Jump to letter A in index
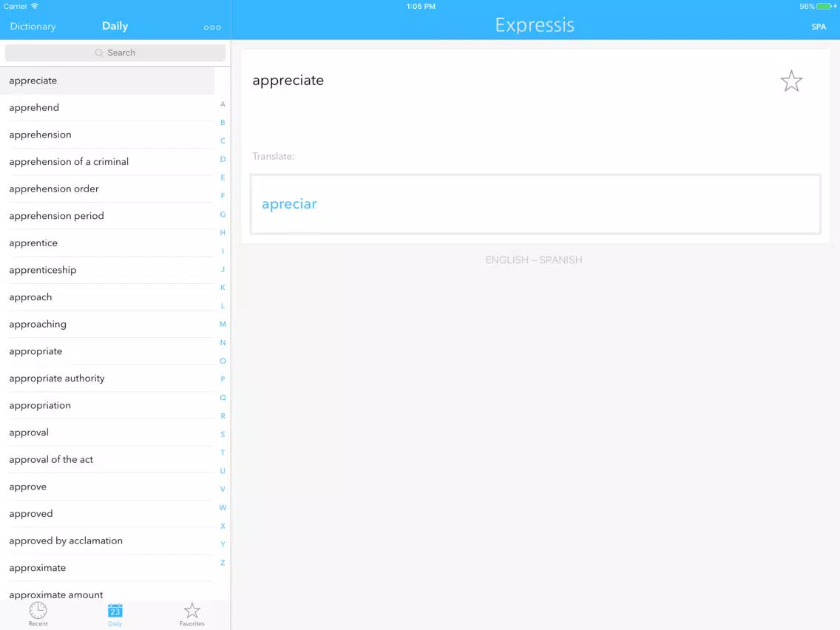Viewport: 840px width, 630px height. coord(223,104)
